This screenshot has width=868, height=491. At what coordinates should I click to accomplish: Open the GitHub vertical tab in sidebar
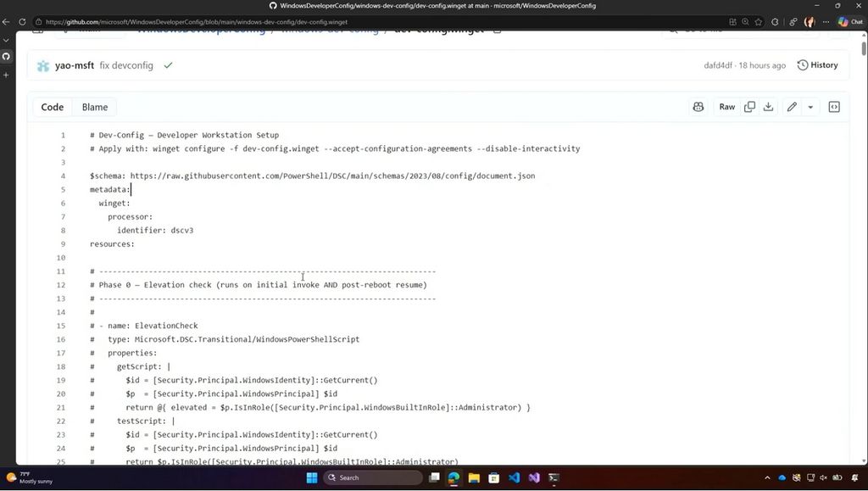click(x=6, y=57)
